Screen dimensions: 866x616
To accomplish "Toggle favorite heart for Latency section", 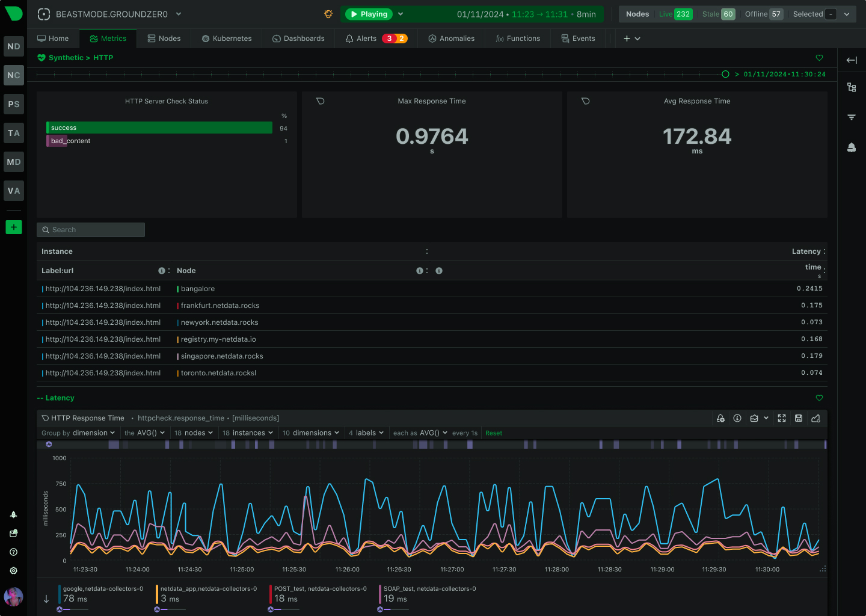I will pos(819,398).
